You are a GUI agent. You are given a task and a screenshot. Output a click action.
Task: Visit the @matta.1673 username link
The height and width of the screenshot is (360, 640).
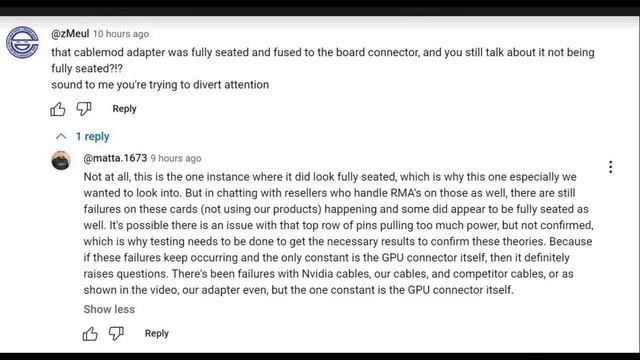(115, 158)
